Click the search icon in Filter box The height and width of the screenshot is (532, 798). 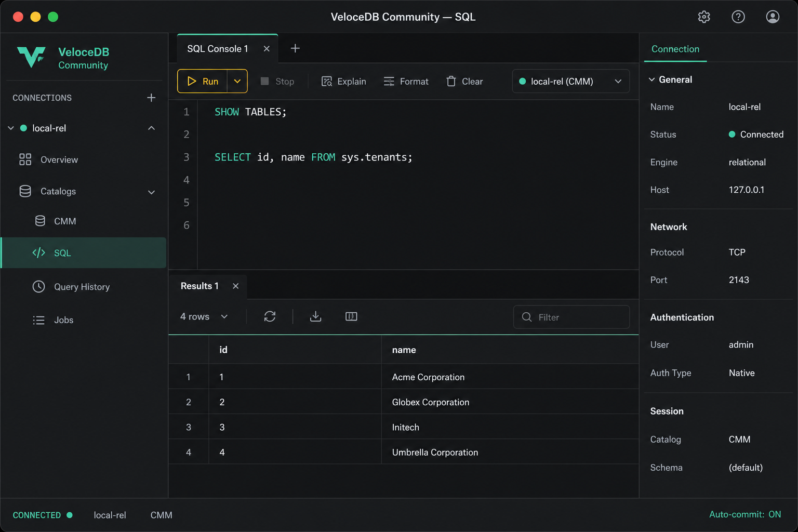click(527, 317)
